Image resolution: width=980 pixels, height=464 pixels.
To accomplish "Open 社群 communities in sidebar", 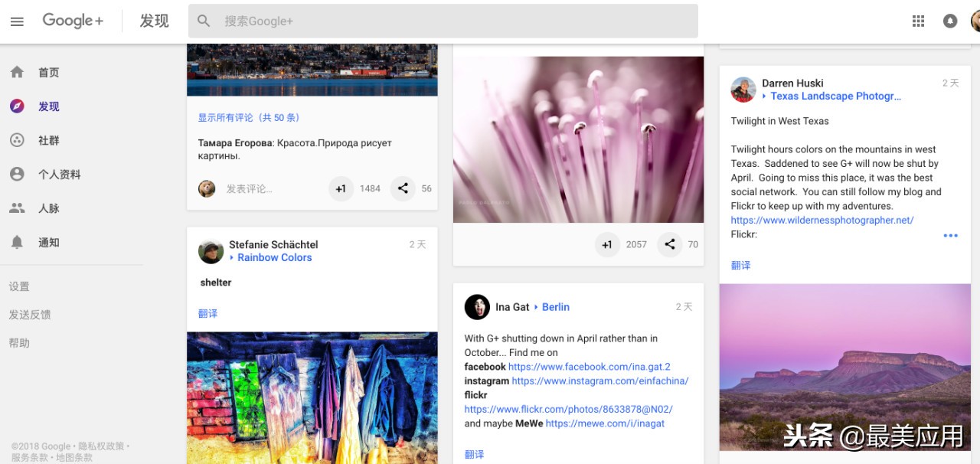I will (x=48, y=141).
